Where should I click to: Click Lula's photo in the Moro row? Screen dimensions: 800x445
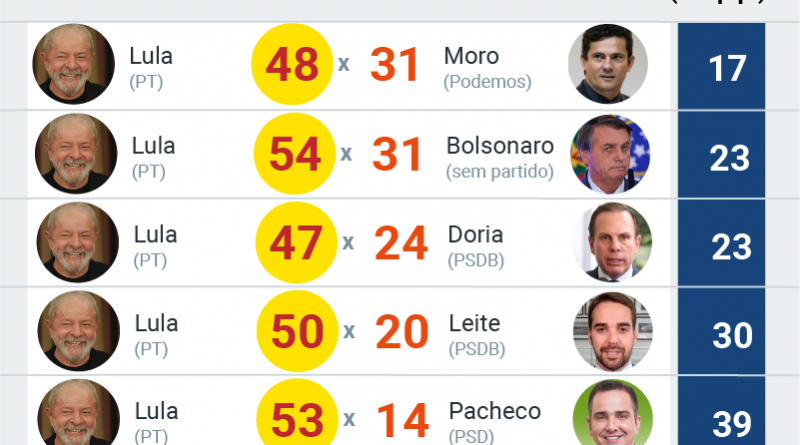pos(73,65)
